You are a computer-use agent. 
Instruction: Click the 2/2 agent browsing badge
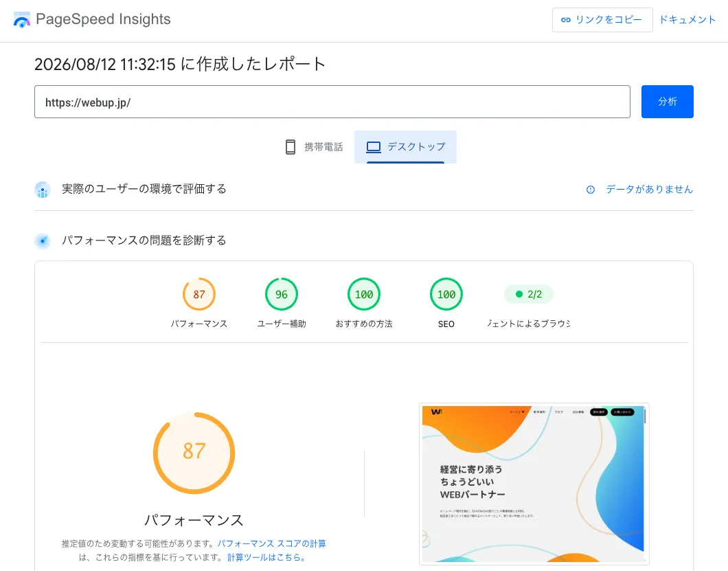coord(529,294)
